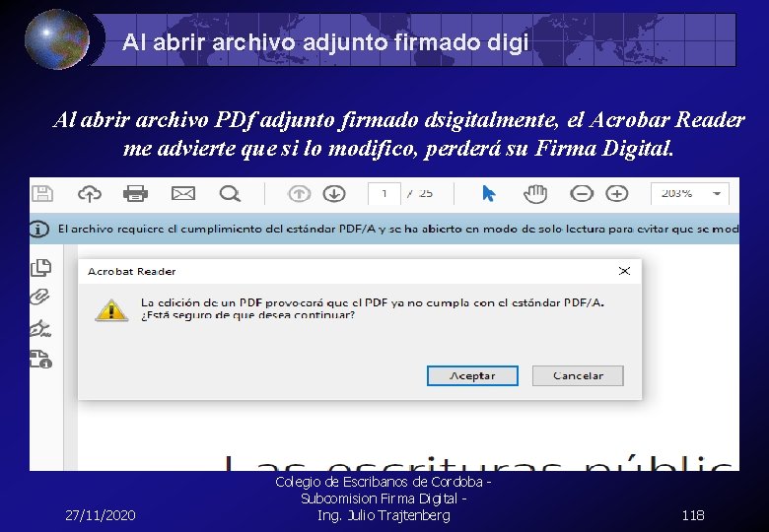The width and height of the screenshot is (769, 532).
Task: Click the page number field showing 1
Action: tap(384, 193)
